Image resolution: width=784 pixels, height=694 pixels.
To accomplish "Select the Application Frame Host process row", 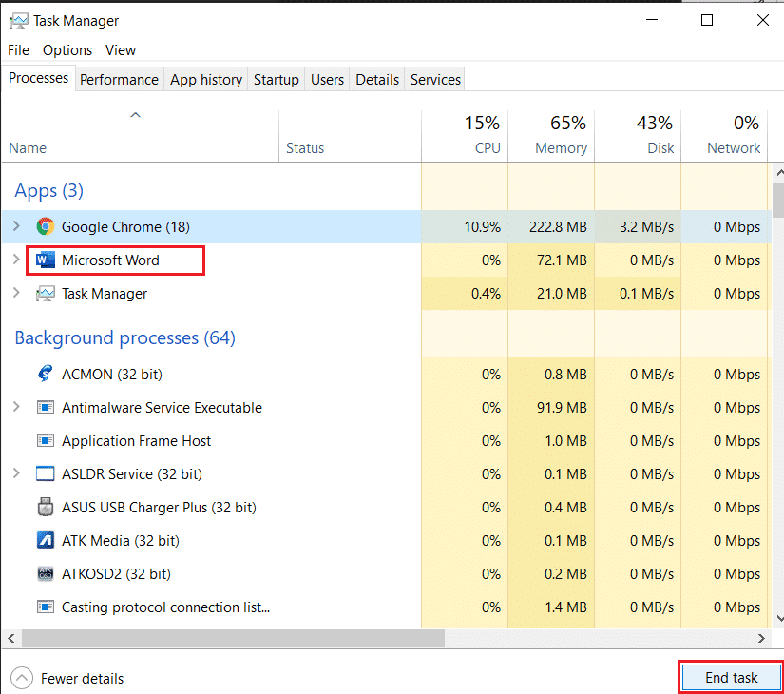I will coord(136,441).
